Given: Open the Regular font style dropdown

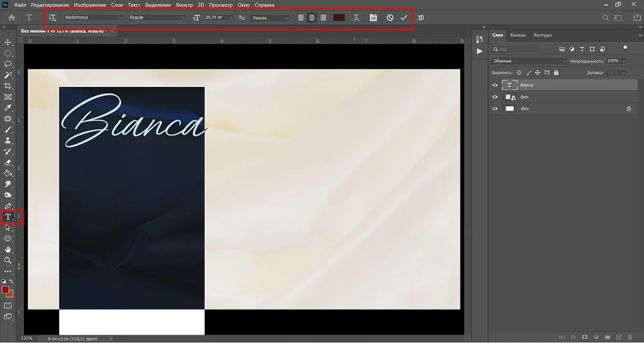Looking at the screenshot, I should tap(157, 17).
